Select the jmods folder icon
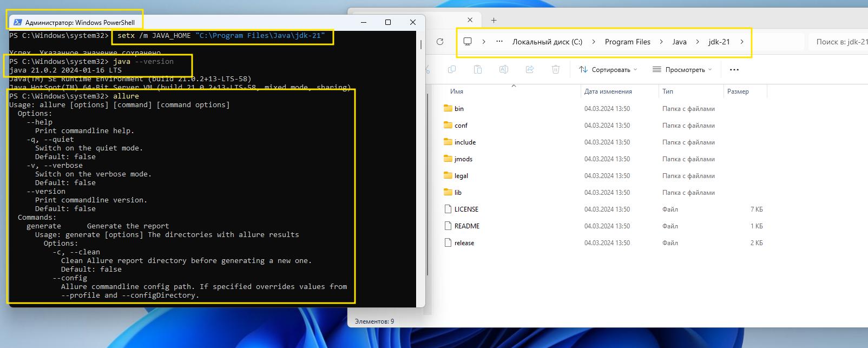The width and height of the screenshot is (868, 348). [x=448, y=159]
